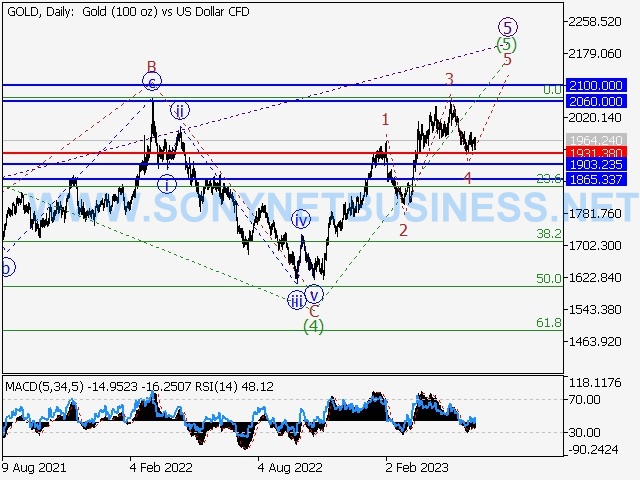Click the 30.00 RSI level value
Image resolution: width=640 pixels, height=480 pixels.
click(585, 432)
